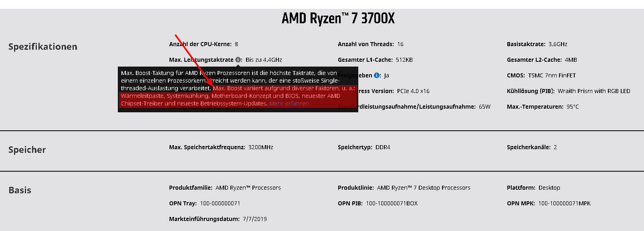The height and width of the screenshot is (231, 644).
Task: Click the Anzahl der CPU-Kerne label
Action: [199, 44]
